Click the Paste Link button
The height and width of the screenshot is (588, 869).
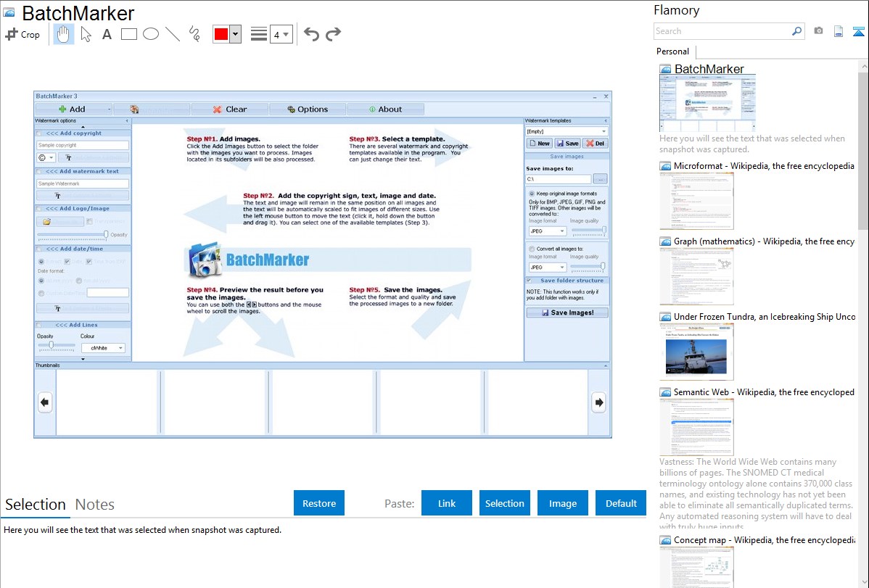tap(447, 502)
